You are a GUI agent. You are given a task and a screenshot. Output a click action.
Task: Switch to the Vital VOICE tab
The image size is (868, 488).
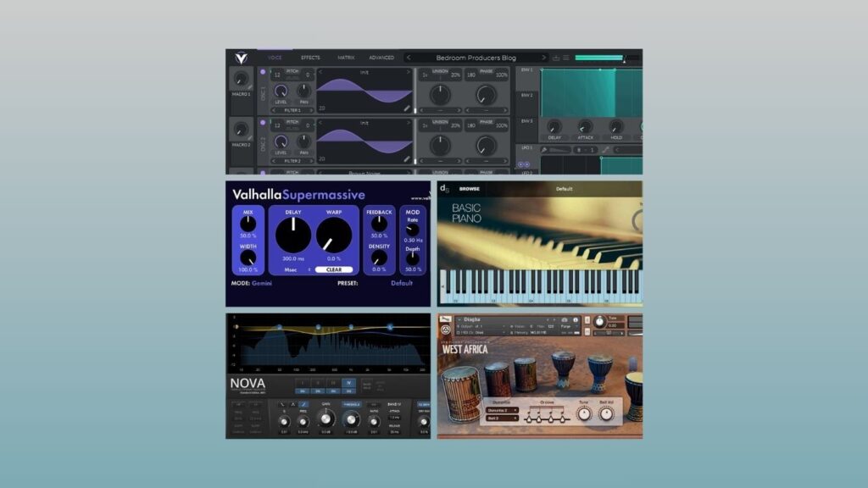[275, 58]
